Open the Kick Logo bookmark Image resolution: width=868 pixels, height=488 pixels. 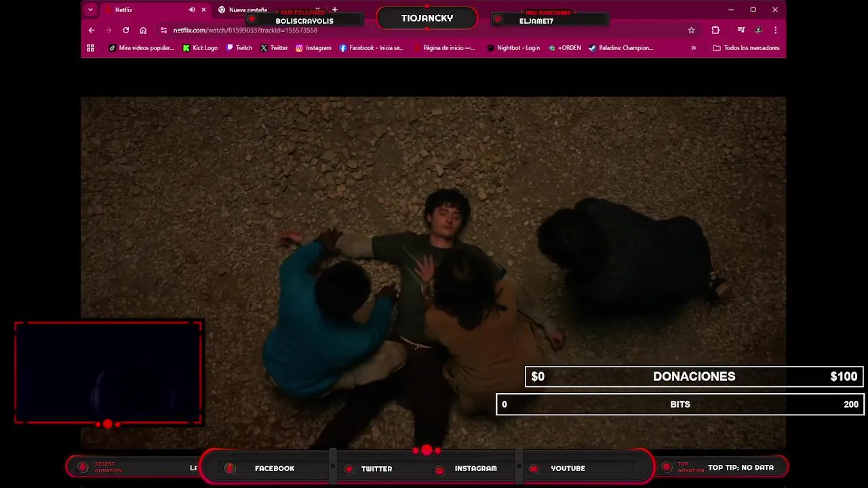(201, 47)
